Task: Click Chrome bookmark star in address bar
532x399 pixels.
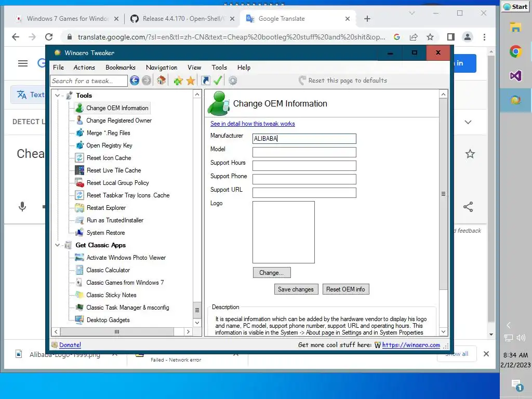Action: pos(430,37)
